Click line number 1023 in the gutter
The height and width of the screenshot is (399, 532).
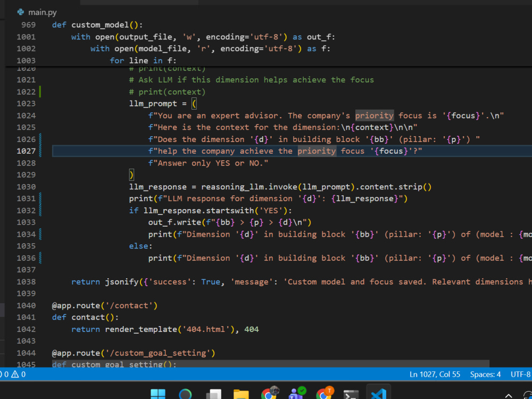(x=26, y=104)
